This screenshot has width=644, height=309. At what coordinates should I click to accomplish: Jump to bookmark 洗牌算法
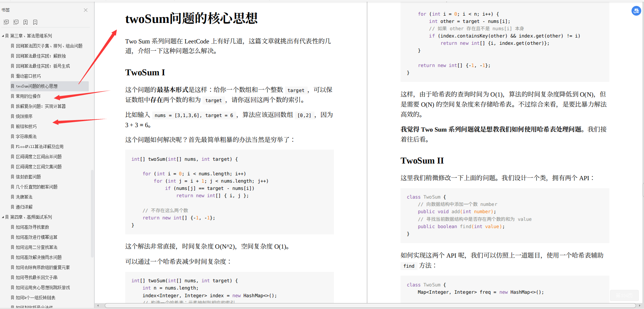pyautogui.click(x=24, y=197)
